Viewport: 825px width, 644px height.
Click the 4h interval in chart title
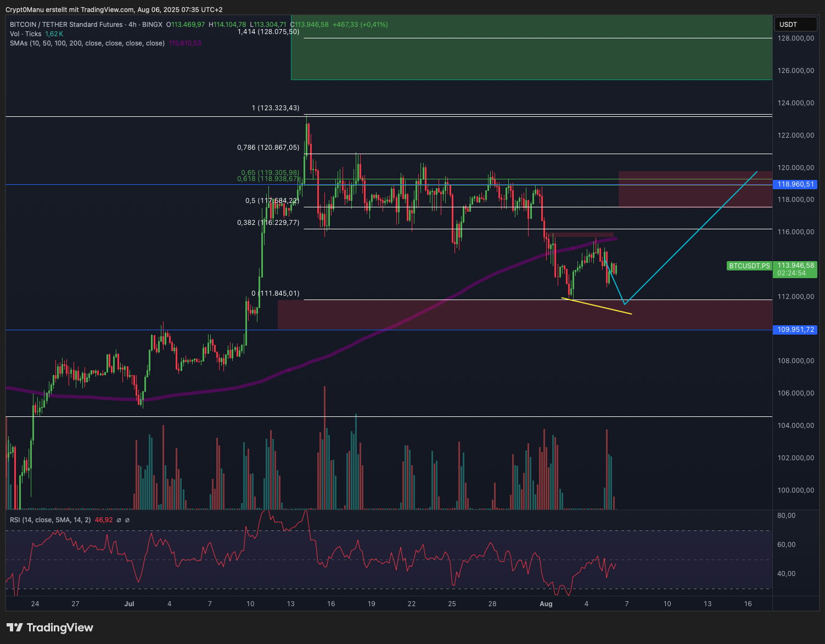(132, 25)
